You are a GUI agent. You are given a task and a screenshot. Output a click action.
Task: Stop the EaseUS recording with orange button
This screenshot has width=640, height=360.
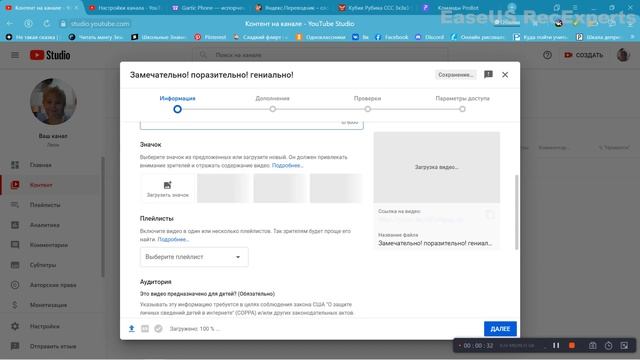tap(572, 345)
